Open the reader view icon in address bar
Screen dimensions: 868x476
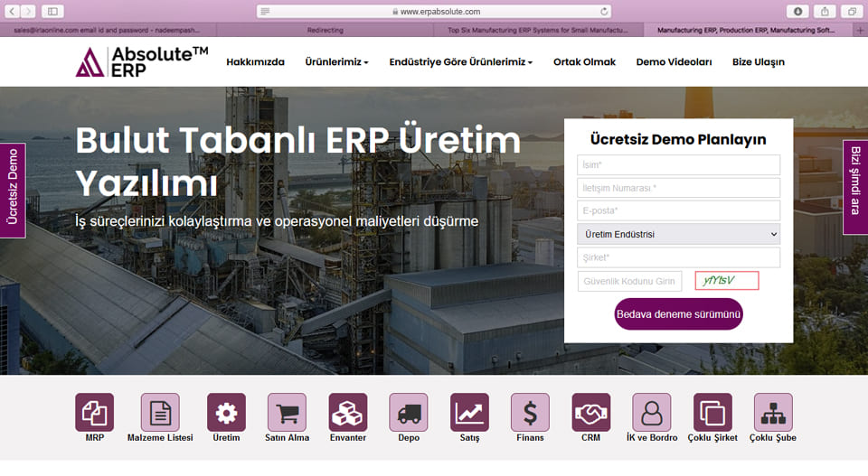265,11
